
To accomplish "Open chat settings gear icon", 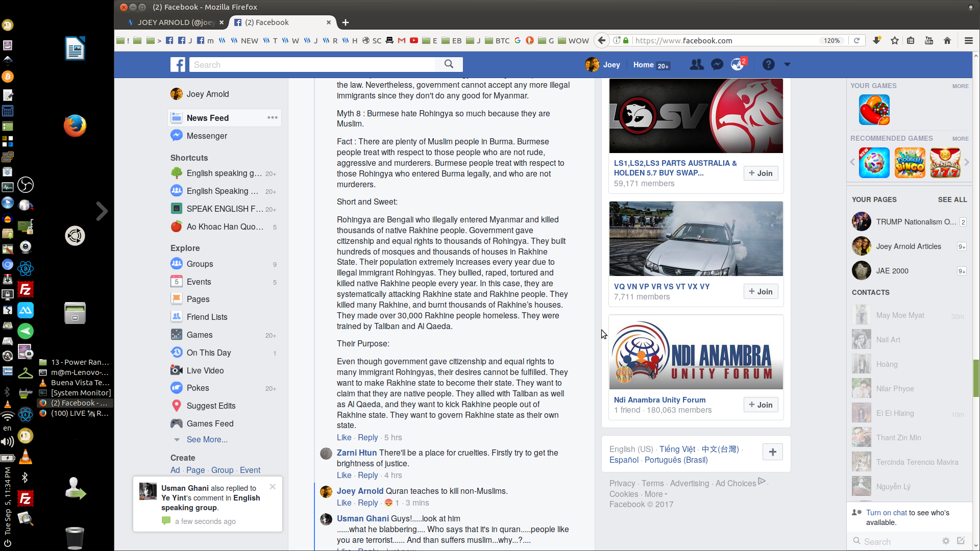I will tap(946, 541).
